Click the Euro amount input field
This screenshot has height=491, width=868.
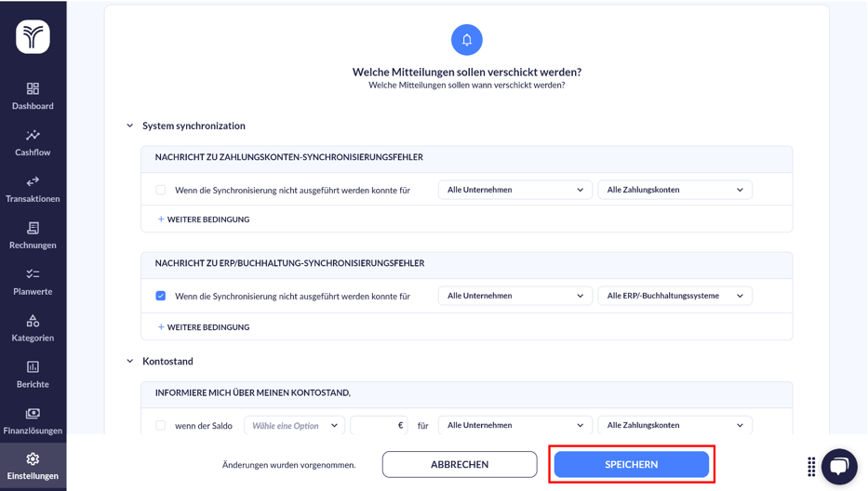[376, 426]
